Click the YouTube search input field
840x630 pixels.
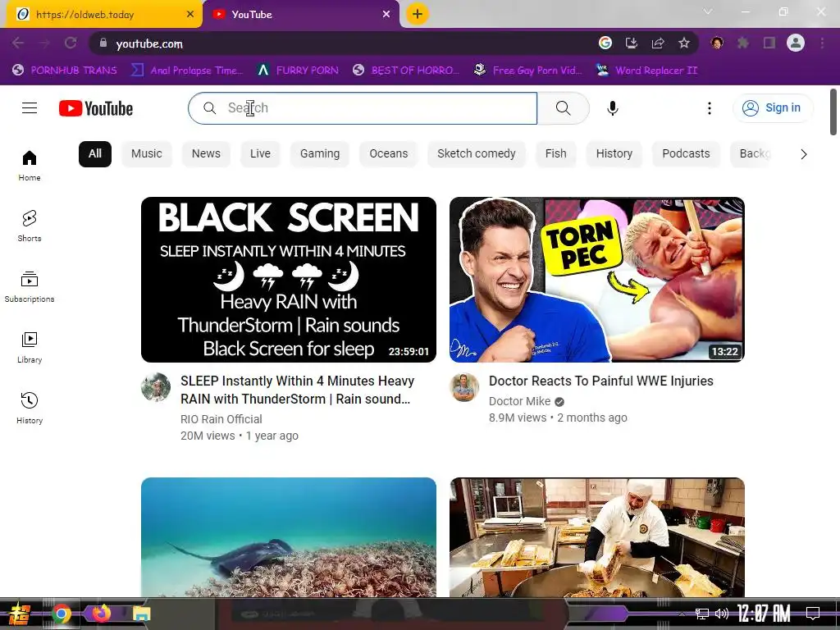tap(363, 108)
